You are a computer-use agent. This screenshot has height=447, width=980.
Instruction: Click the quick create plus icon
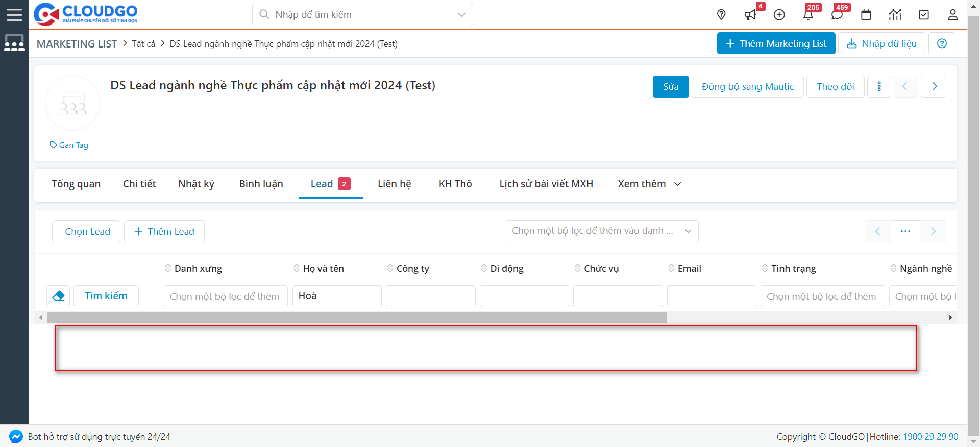(779, 15)
